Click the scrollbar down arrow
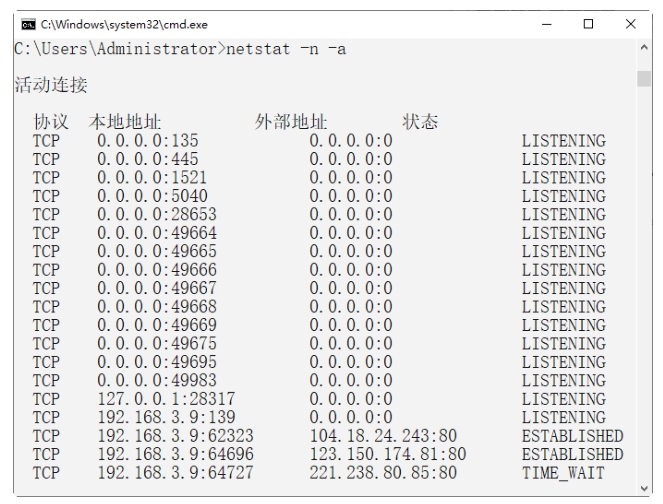This screenshot has height=504, width=663. [x=644, y=488]
